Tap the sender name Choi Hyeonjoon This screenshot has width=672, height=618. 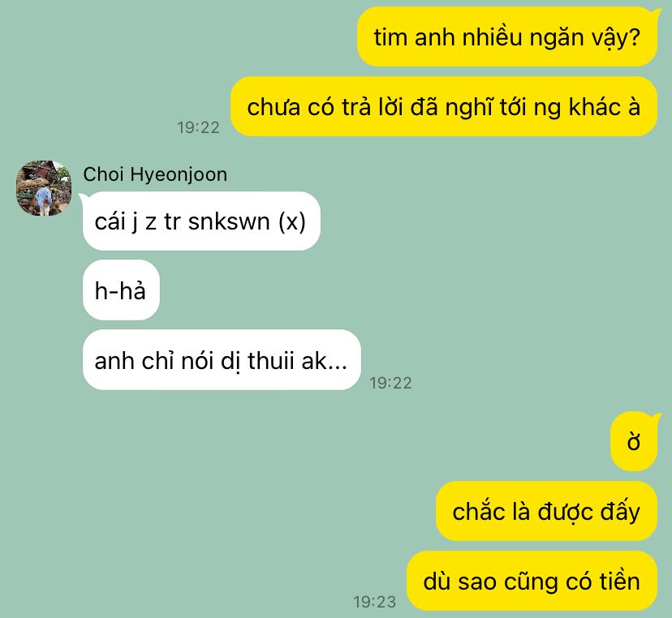click(155, 174)
